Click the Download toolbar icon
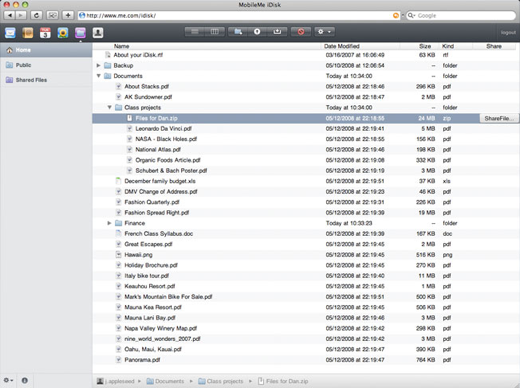 pos(277,32)
